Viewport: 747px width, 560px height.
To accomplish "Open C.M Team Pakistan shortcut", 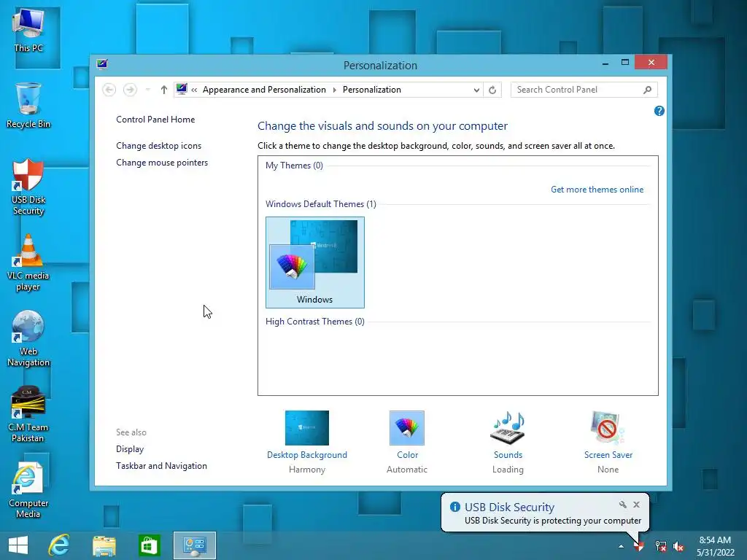I will [x=28, y=414].
